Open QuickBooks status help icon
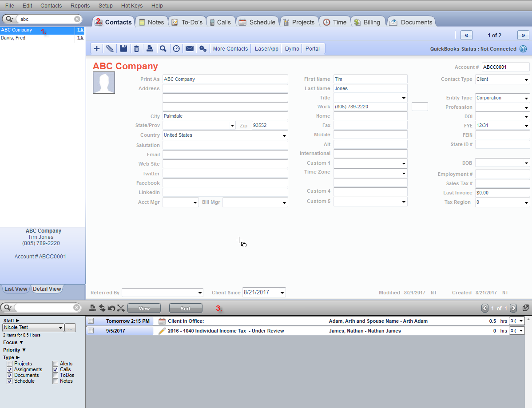Image resolution: width=532 pixels, height=408 pixels. pos(523,49)
